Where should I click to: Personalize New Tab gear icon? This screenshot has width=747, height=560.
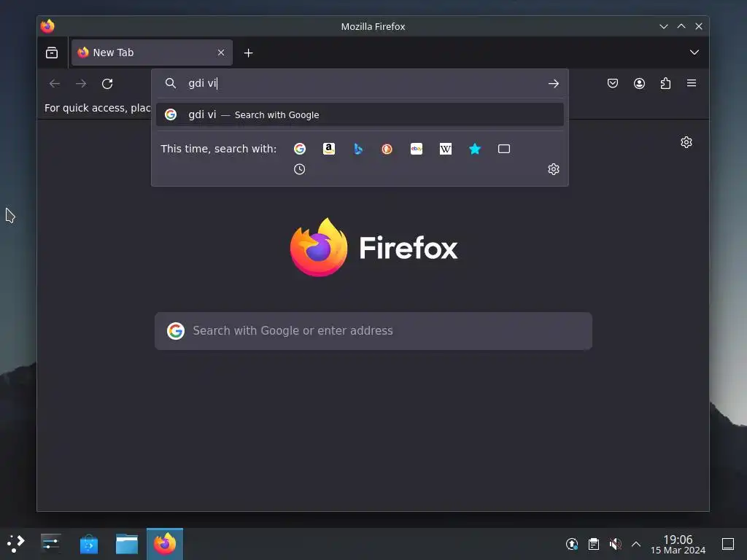(x=686, y=142)
